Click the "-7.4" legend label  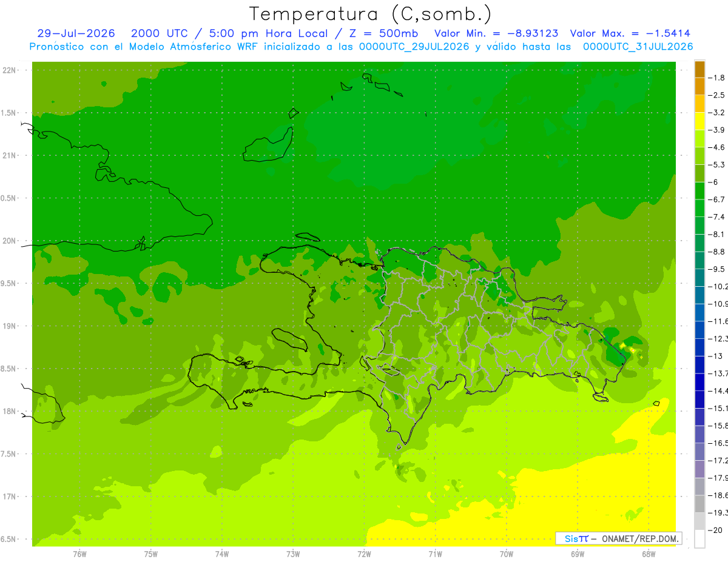point(717,217)
